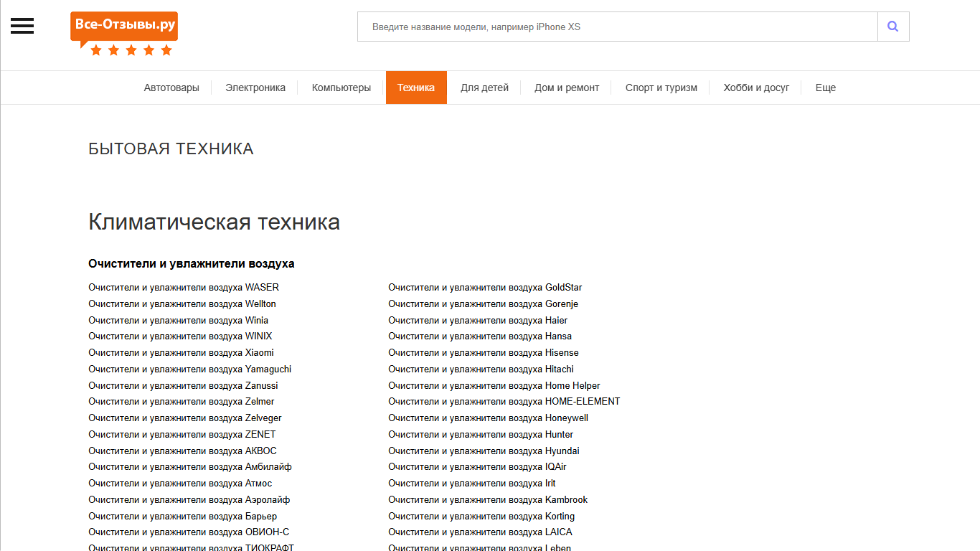Screen dimensions: 980x551
Task: Open the air purifiers LAICA link
Action: pos(481,532)
